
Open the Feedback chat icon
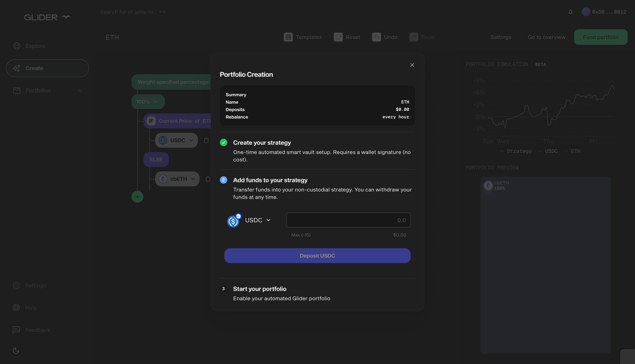[x=16, y=330]
